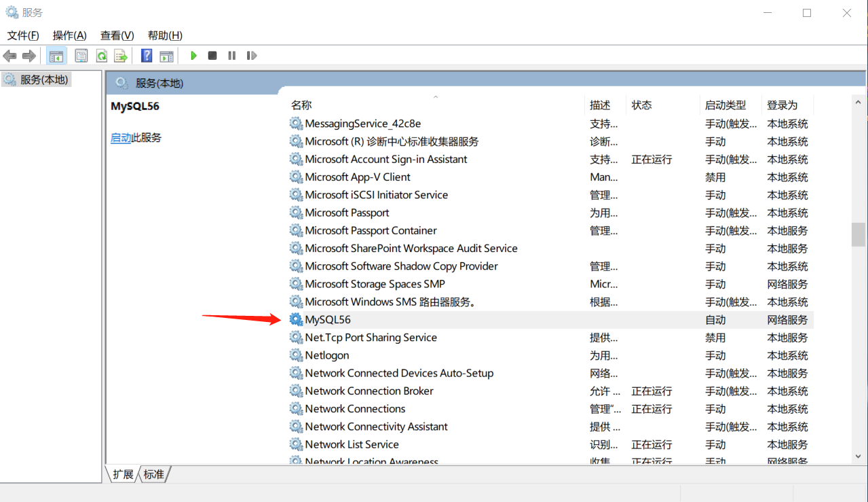
Task: Select Microsoft Windows SMS 路由器服务 row
Action: click(550, 302)
